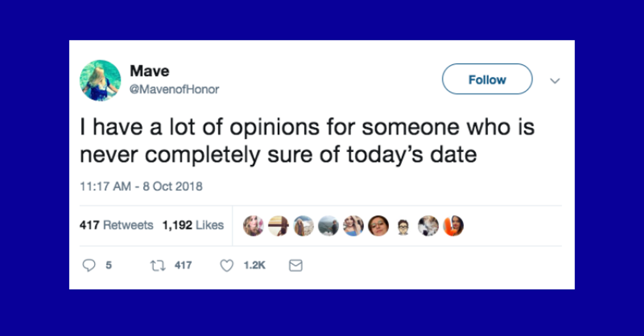This screenshot has width=644, height=336.
Task: Toggle retweet status with the retweet arrows
Action: (x=158, y=266)
